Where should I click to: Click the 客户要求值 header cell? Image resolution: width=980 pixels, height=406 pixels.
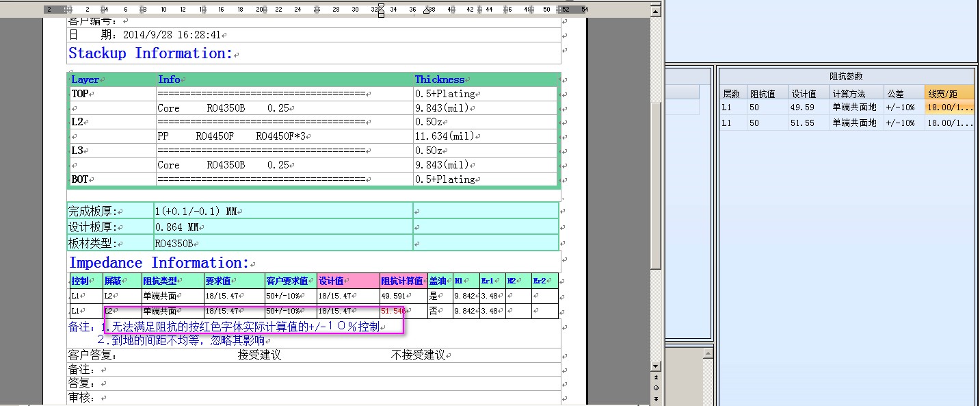[x=290, y=281]
